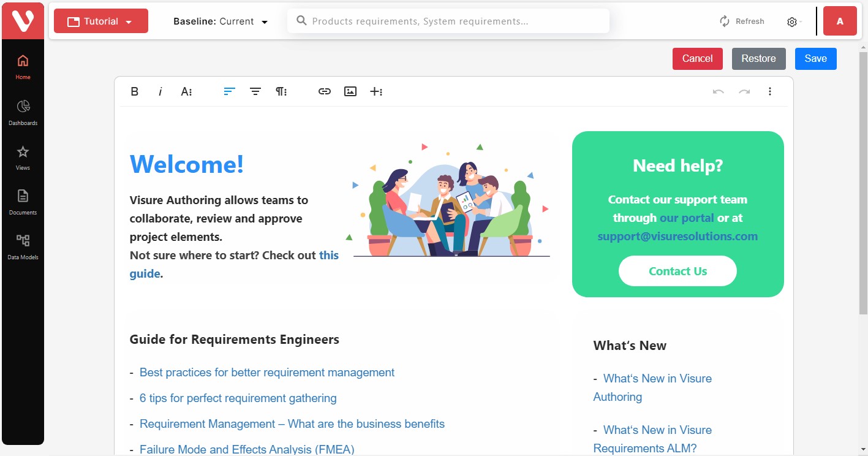Click the What's New heading
The height and width of the screenshot is (456, 868).
630,346
